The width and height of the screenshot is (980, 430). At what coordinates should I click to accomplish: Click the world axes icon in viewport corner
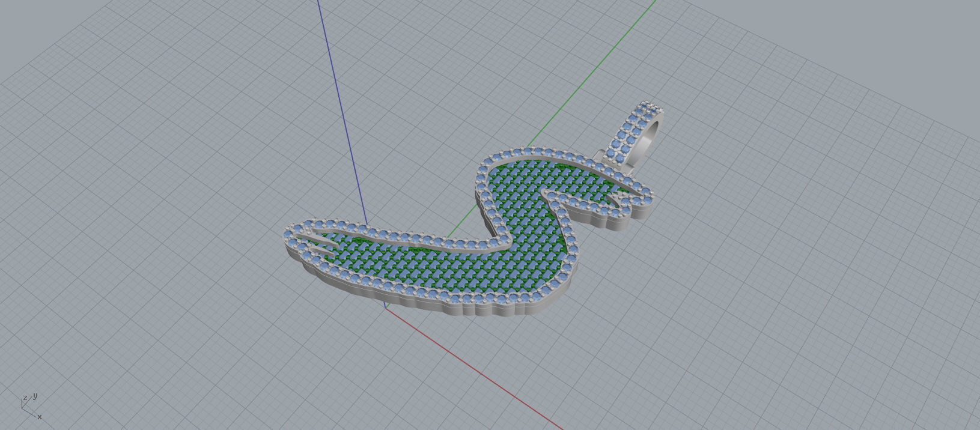coord(31,407)
